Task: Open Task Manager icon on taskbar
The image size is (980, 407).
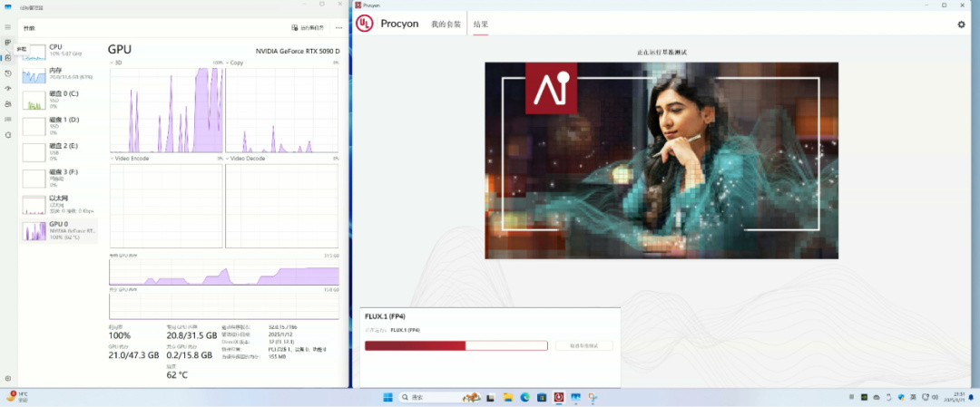Action: tap(575, 397)
